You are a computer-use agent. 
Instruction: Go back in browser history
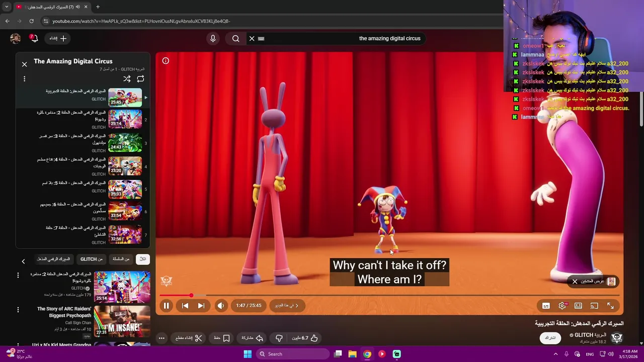pos(7,21)
